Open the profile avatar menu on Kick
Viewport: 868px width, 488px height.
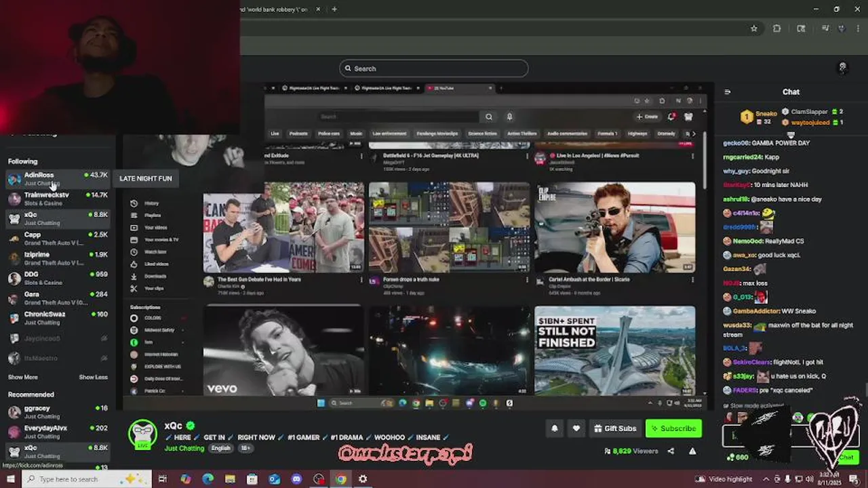tap(842, 68)
